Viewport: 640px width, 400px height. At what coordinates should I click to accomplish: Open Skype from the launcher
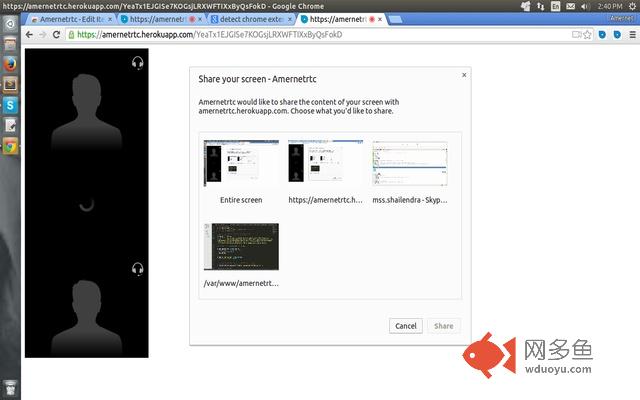10,105
